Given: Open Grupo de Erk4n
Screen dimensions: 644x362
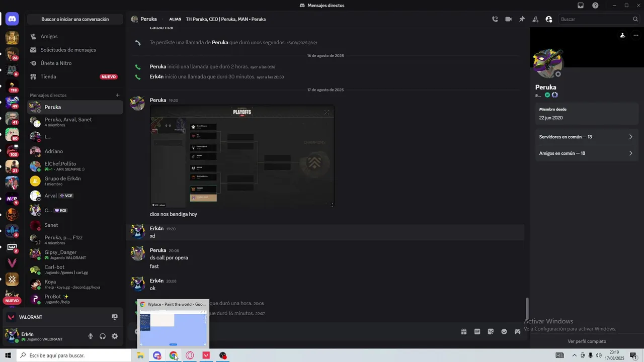Looking at the screenshot, I should pyautogui.click(x=75, y=180).
